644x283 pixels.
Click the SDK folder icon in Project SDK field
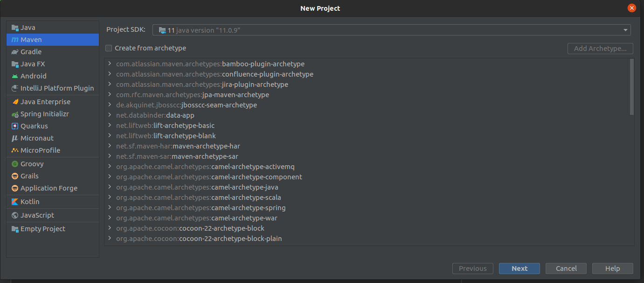(162, 30)
